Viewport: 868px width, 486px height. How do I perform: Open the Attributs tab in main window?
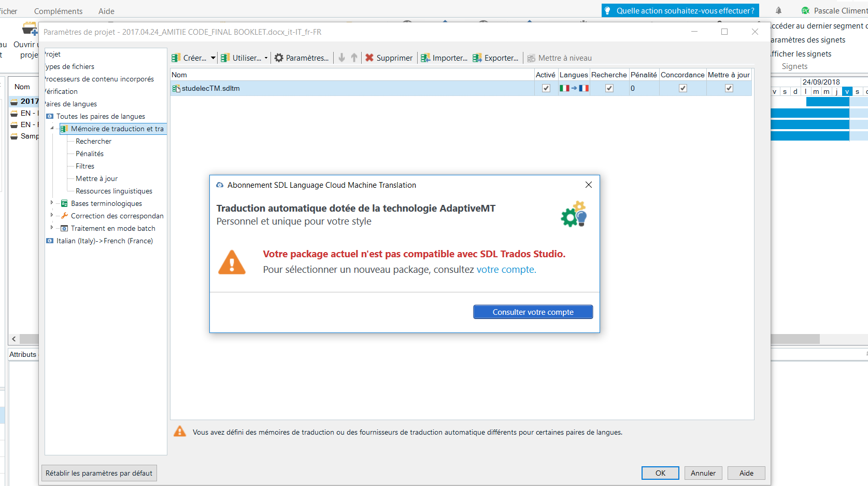23,354
